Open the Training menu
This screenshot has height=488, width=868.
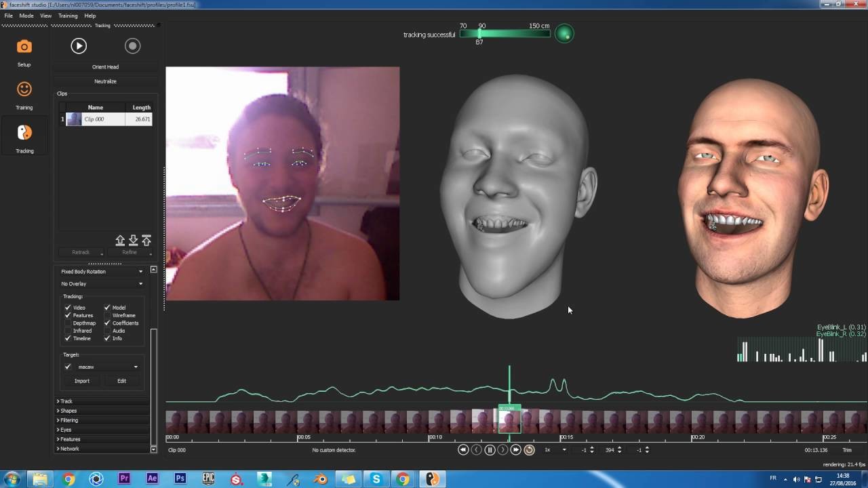coord(68,15)
